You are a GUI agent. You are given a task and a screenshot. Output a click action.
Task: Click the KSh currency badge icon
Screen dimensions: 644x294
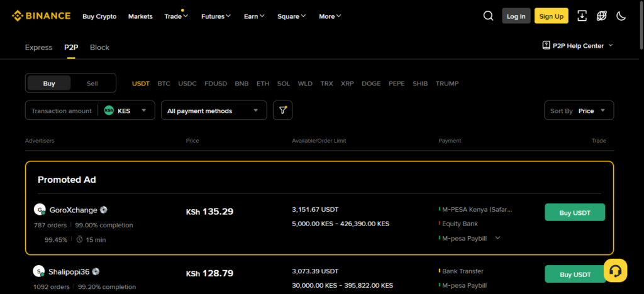point(109,111)
